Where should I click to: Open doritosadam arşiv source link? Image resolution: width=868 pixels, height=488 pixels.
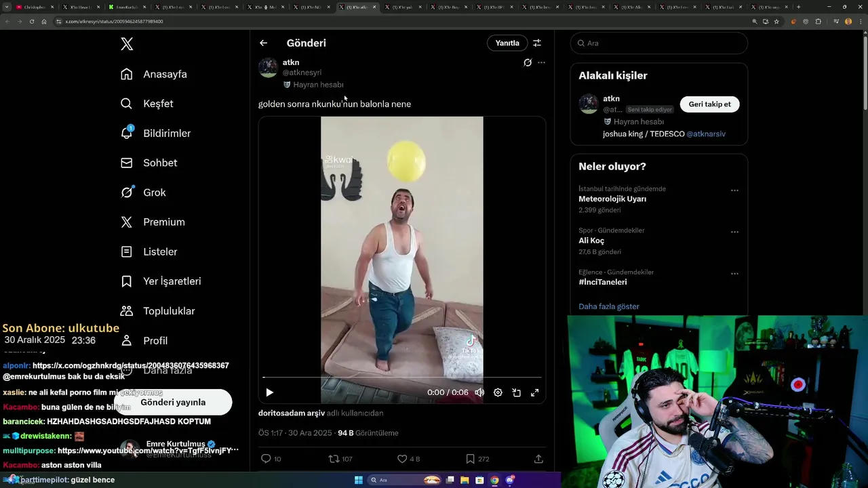tap(292, 413)
